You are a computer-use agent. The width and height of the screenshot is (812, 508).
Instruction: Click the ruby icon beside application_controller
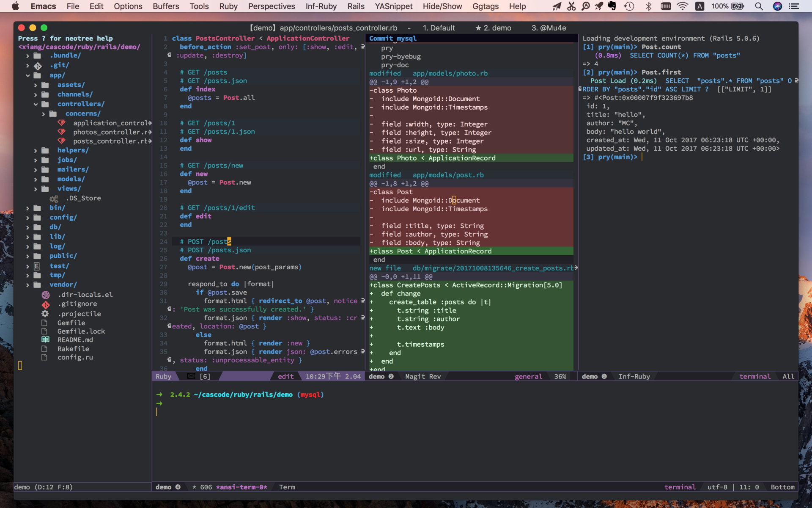pyautogui.click(x=61, y=123)
